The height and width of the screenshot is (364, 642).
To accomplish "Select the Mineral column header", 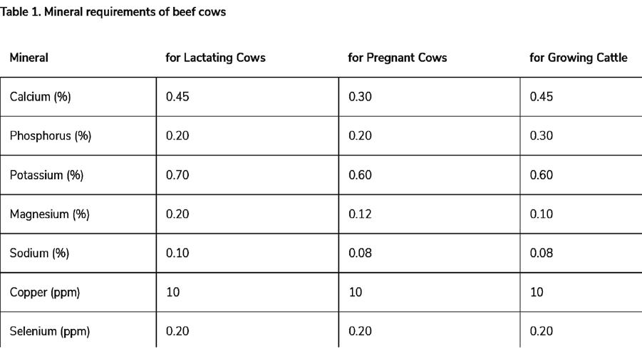I will [x=29, y=58].
